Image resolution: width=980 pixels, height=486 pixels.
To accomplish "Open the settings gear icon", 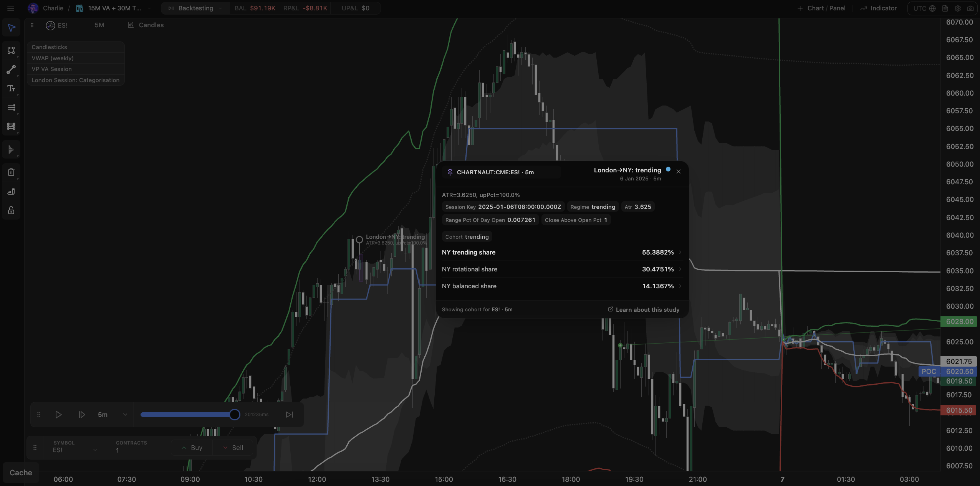I will point(958,8).
